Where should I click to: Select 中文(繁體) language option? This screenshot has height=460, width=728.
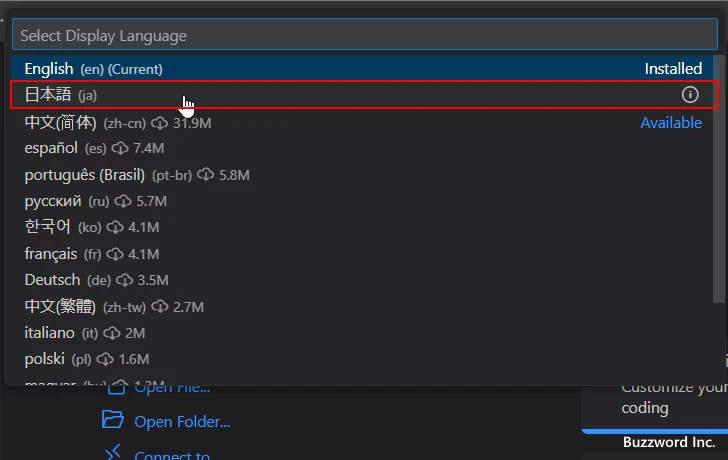point(60,306)
